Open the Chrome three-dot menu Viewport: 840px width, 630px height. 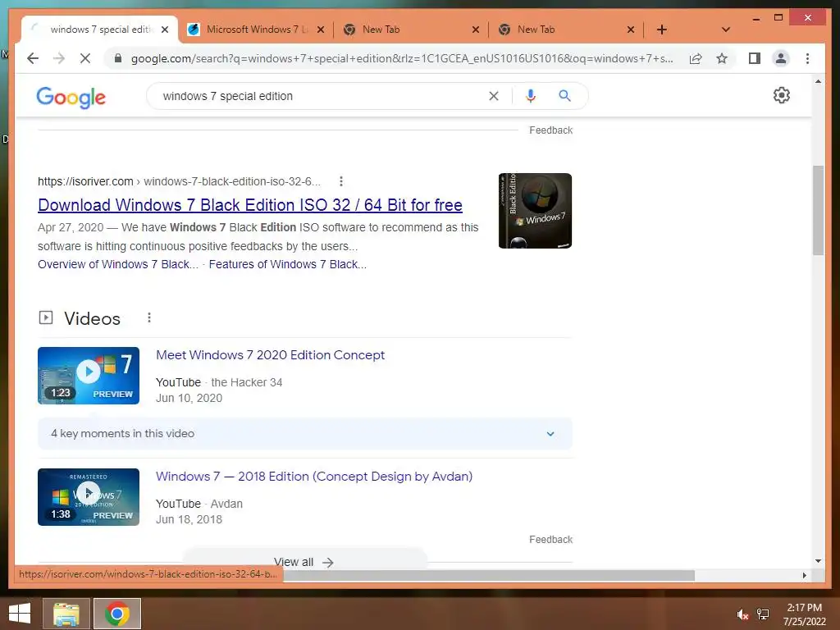[x=807, y=58]
